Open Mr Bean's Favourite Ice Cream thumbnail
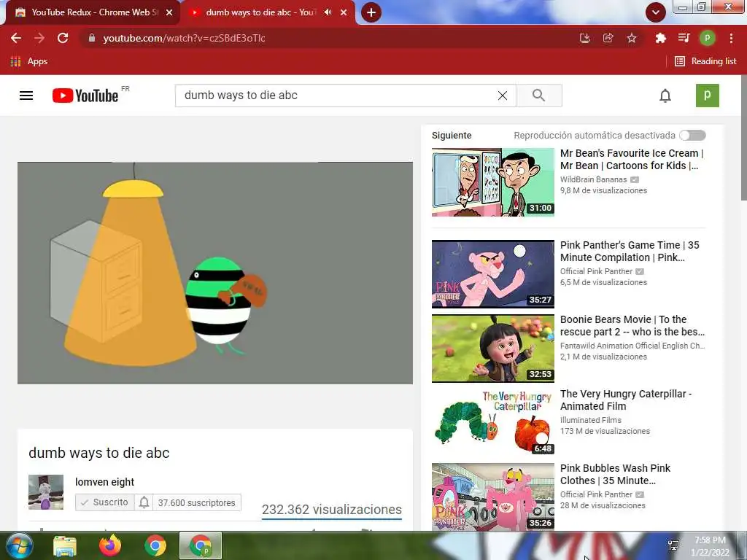 [493, 182]
